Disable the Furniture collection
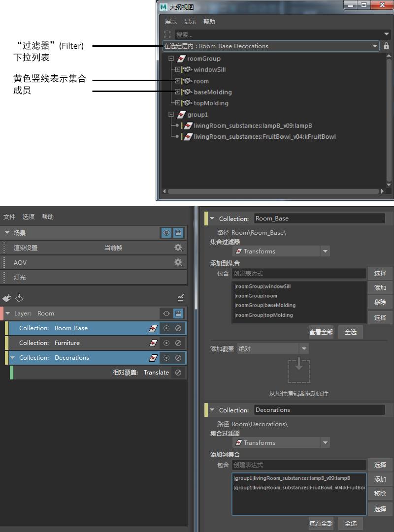394x532 pixels. (178, 343)
